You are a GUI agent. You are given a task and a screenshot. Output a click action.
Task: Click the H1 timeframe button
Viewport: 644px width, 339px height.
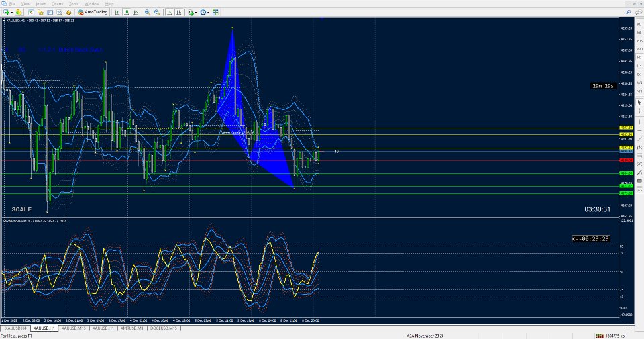(639, 57)
